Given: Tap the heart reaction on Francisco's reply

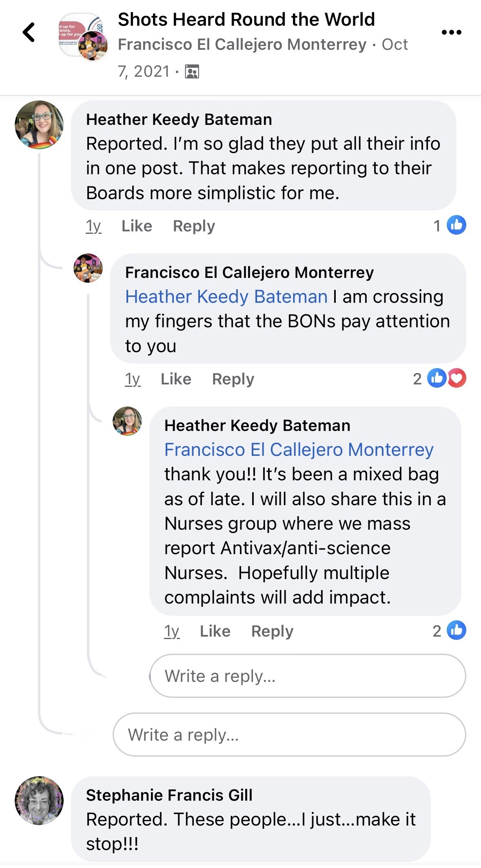Looking at the screenshot, I should [x=457, y=378].
